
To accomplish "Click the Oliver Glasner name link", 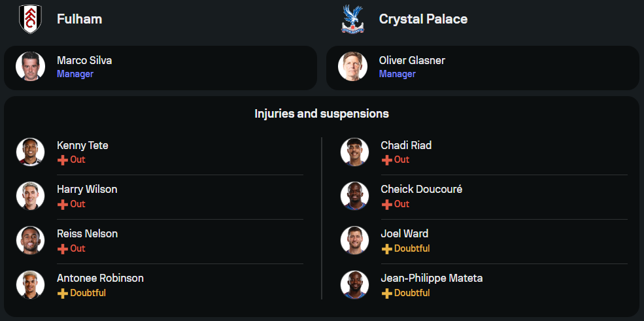I will tap(412, 60).
